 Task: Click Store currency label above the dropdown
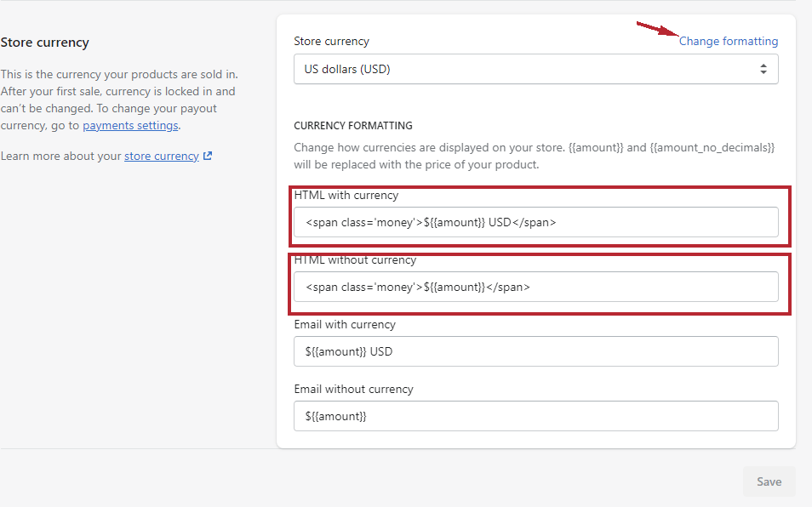tap(331, 41)
